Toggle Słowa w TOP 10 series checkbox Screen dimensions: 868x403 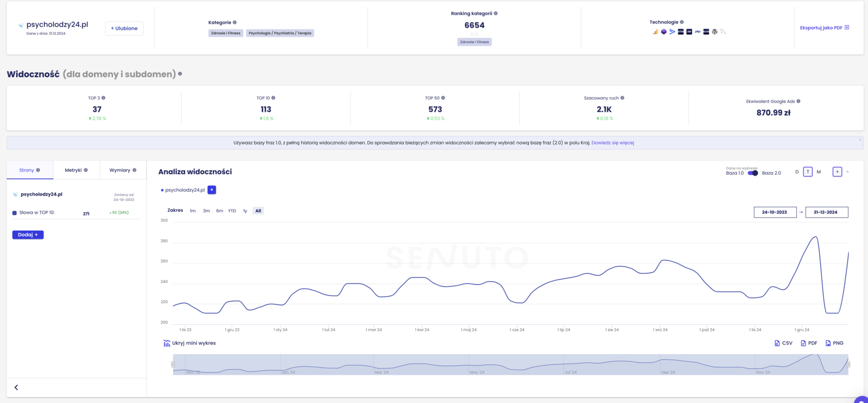click(x=15, y=213)
